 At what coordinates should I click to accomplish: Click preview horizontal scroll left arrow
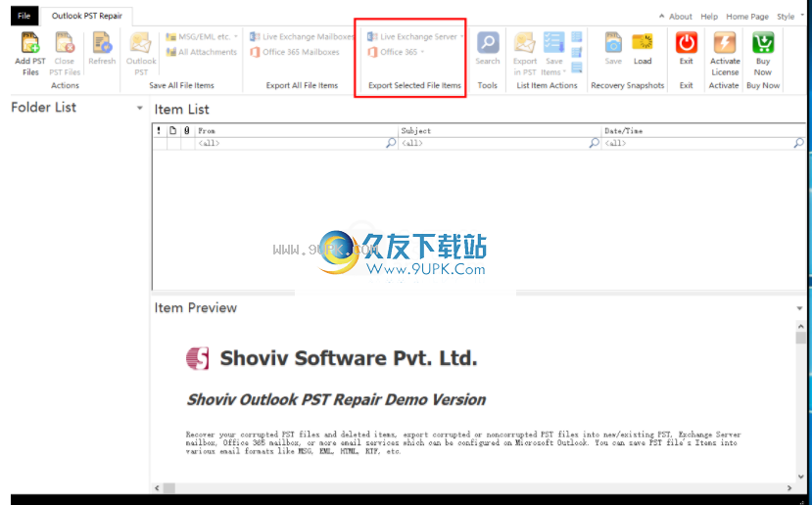pyautogui.click(x=158, y=488)
